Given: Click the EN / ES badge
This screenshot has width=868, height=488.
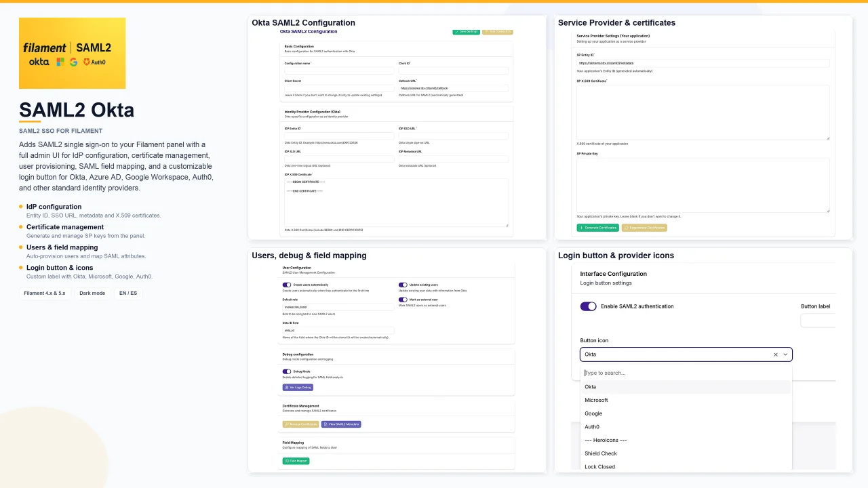Looking at the screenshot, I should (128, 293).
